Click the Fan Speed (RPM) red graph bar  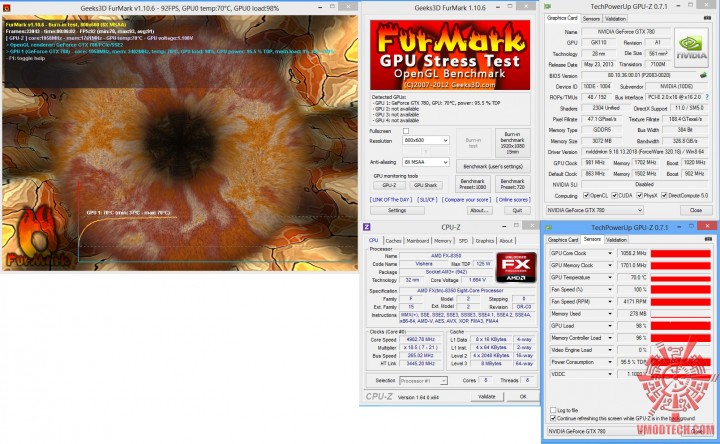point(681,302)
